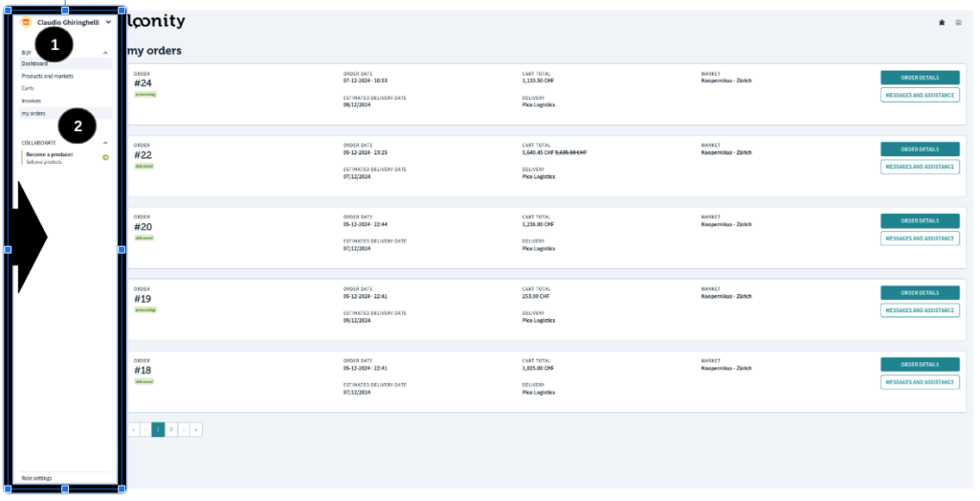980x501 pixels.
Task: Open Role settings at sidebar bottom
Action: [x=37, y=477]
